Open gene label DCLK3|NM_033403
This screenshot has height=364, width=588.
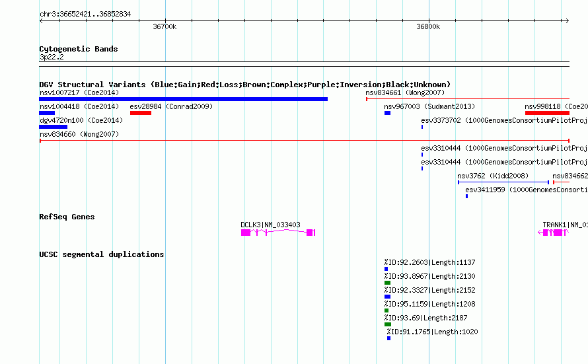270,225
